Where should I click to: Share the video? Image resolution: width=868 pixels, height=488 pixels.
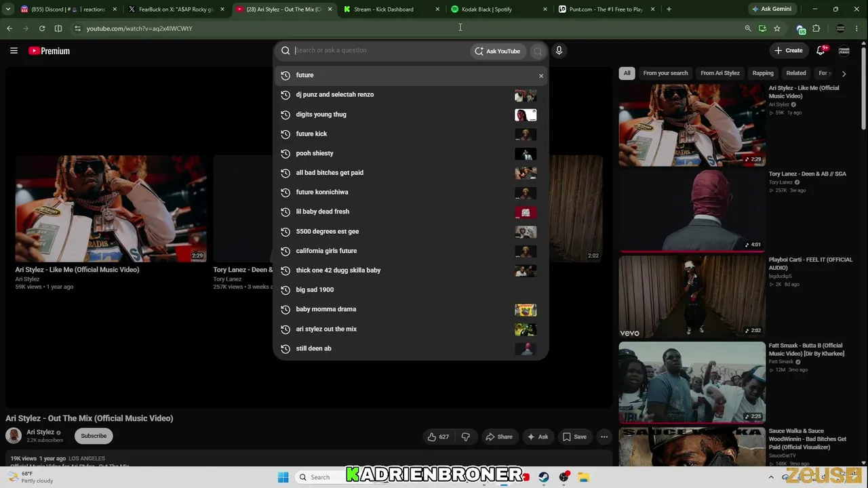(499, 436)
